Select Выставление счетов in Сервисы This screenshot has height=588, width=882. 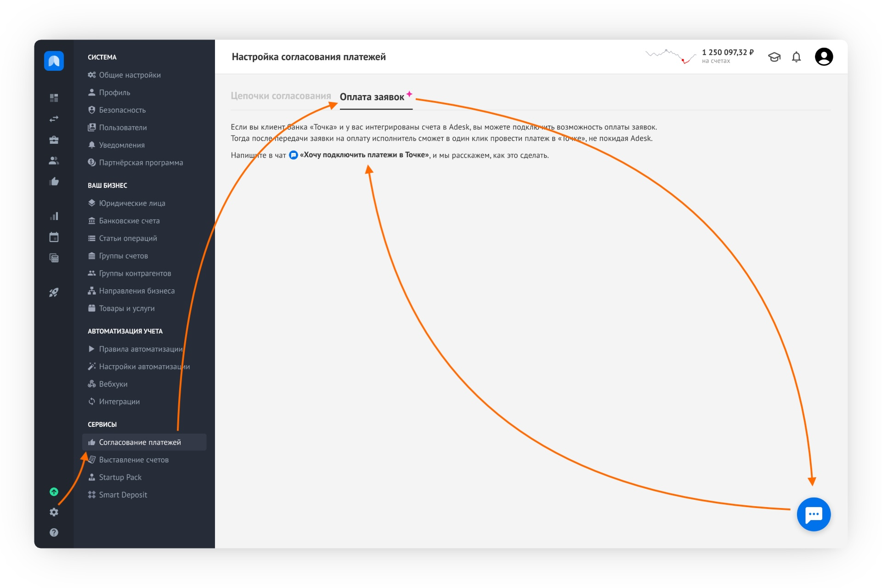(134, 460)
